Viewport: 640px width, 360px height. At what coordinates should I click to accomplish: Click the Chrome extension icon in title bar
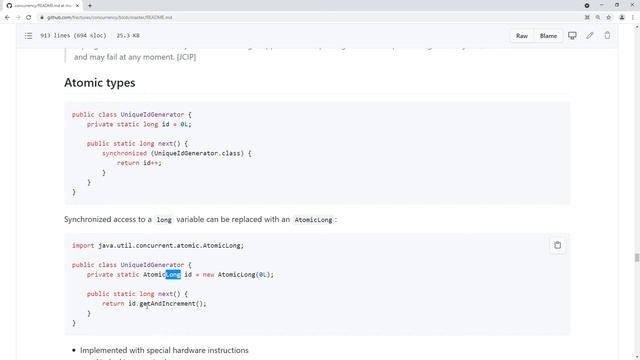point(587,5)
